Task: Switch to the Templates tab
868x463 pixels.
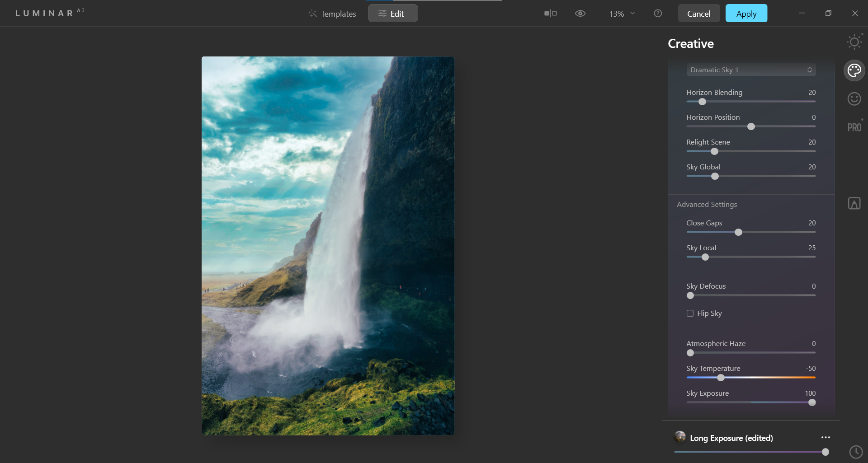Action: [332, 14]
